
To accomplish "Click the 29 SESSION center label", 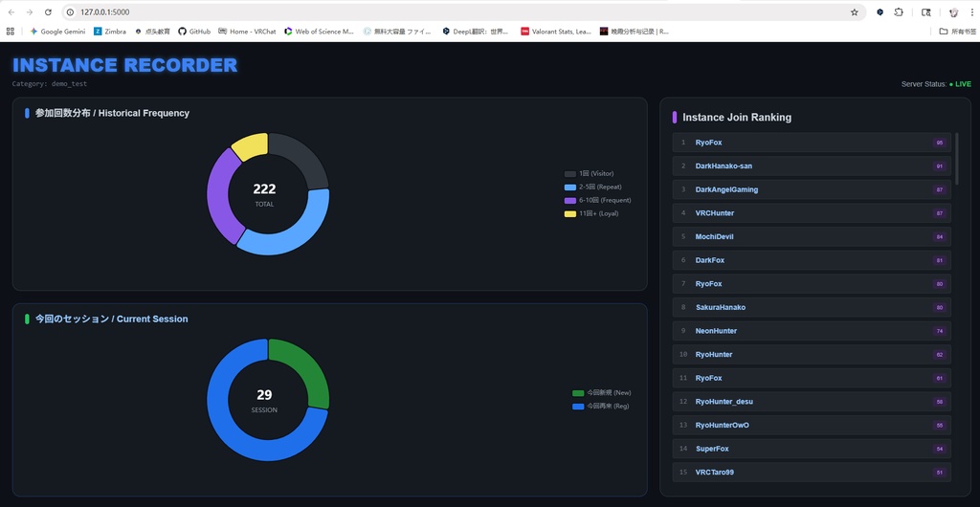I will pos(264,400).
